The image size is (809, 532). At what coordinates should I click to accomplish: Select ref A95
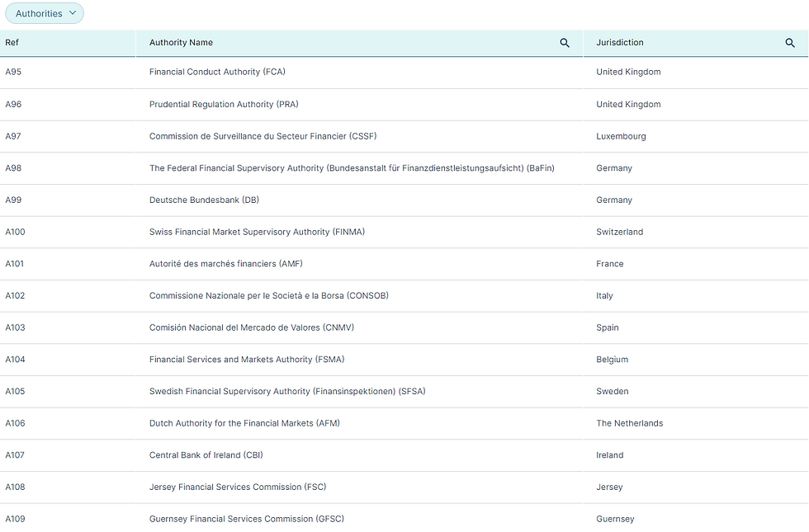point(13,72)
